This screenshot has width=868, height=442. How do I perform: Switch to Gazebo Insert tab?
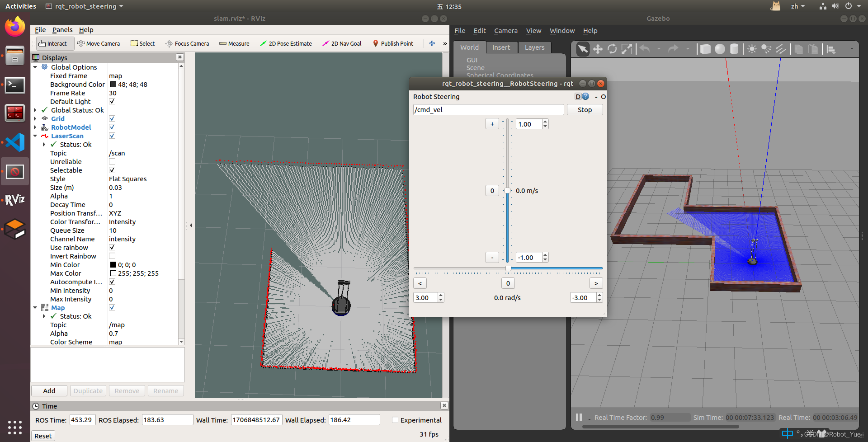point(501,47)
